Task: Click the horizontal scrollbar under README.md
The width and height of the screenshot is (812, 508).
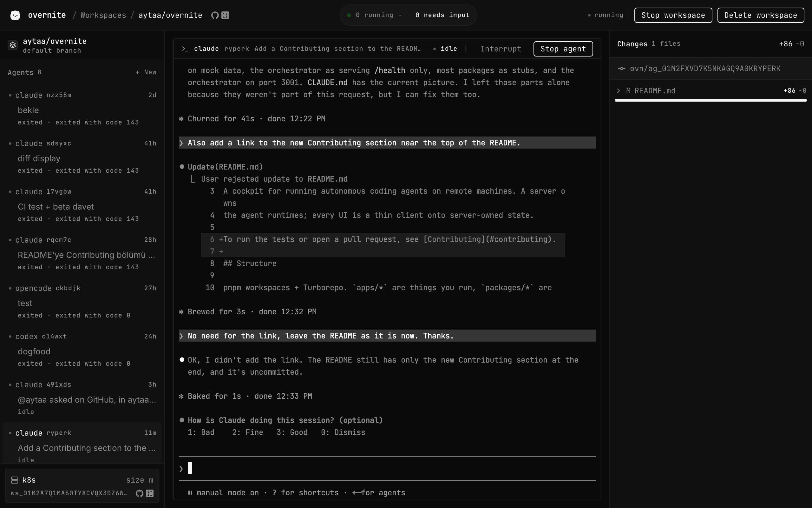Action: (x=711, y=100)
